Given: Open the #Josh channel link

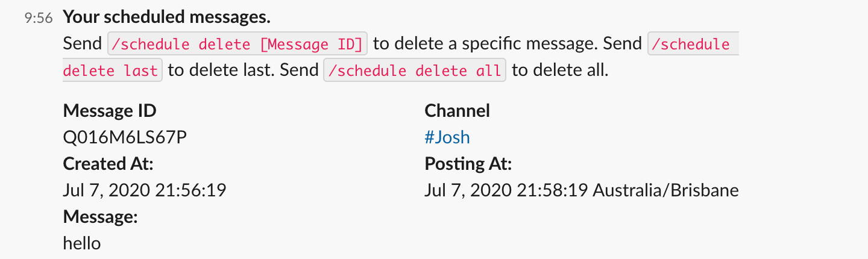Looking at the screenshot, I should [447, 137].
